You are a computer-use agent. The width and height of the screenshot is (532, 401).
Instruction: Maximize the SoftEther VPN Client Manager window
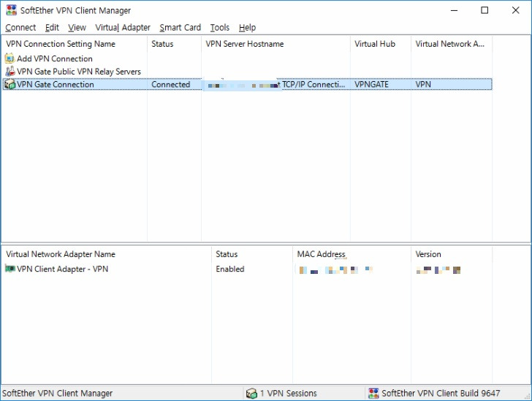(484, 10)
